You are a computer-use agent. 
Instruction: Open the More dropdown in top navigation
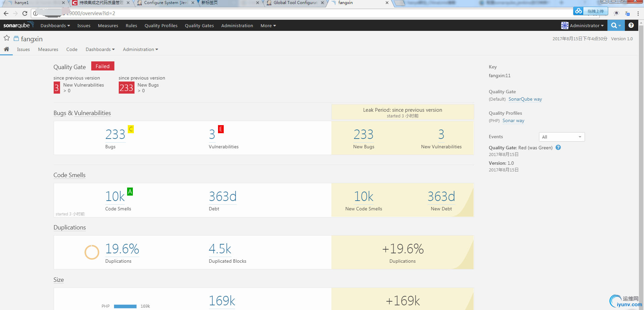(x=268, y=25)
